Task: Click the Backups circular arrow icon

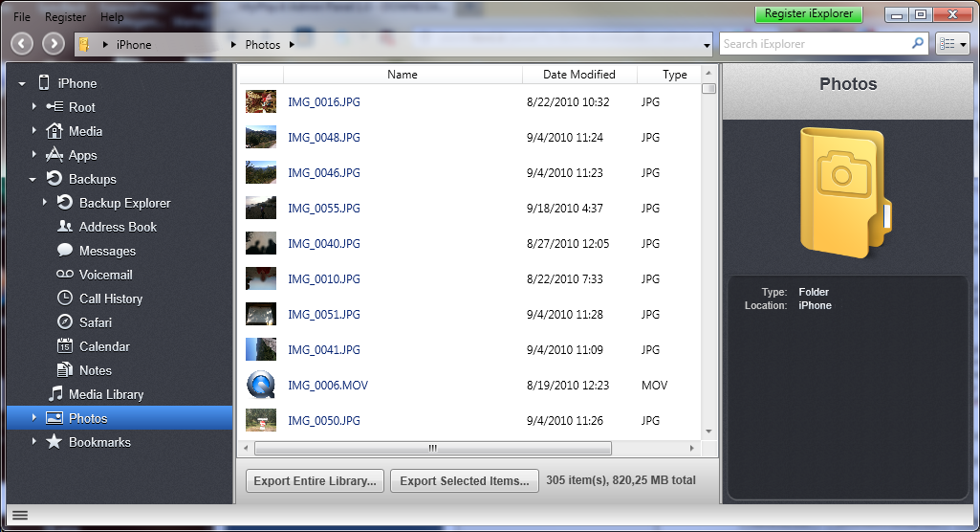Action: [x=54, y=178]
